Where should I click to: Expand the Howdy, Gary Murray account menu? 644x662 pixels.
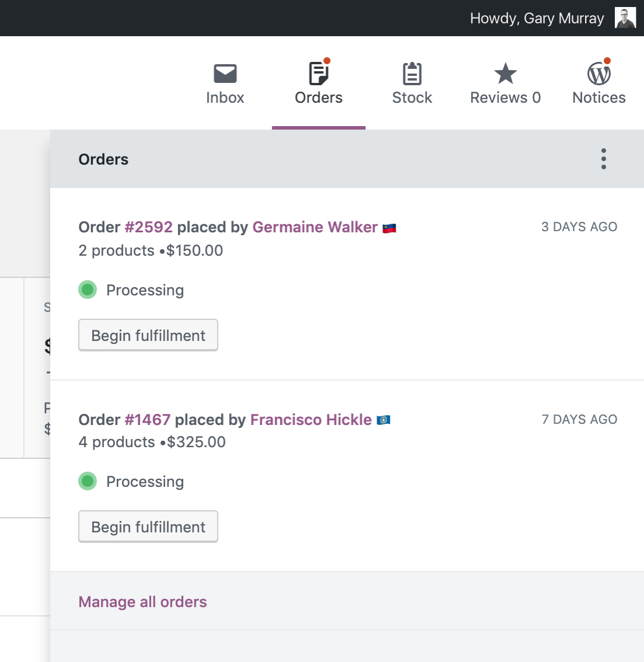click(x=537, y=18)
